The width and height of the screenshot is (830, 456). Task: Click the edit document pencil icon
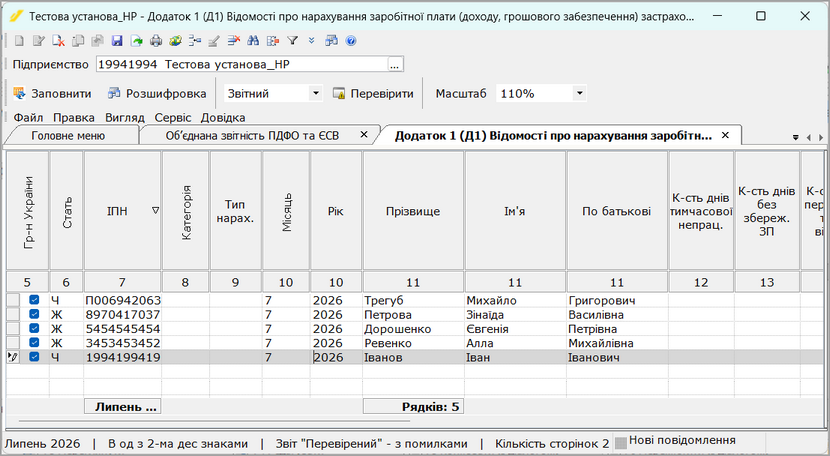[x=39, y=41]
